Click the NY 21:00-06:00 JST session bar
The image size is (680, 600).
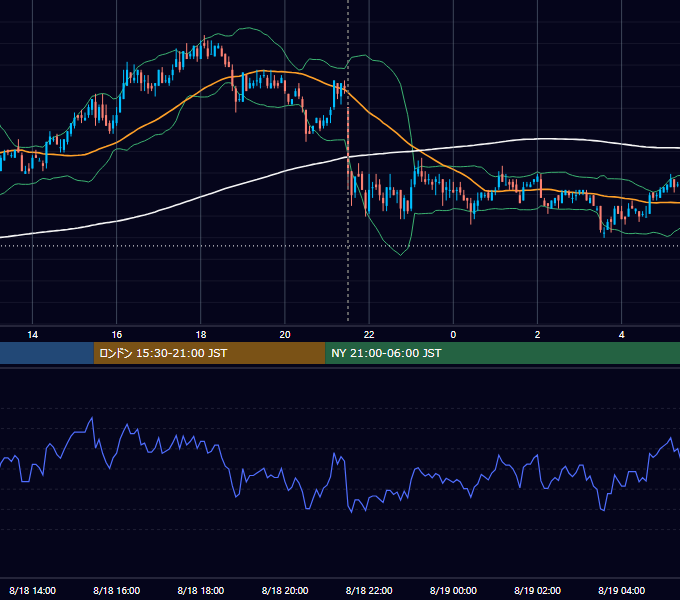click(x=503, y=353)
